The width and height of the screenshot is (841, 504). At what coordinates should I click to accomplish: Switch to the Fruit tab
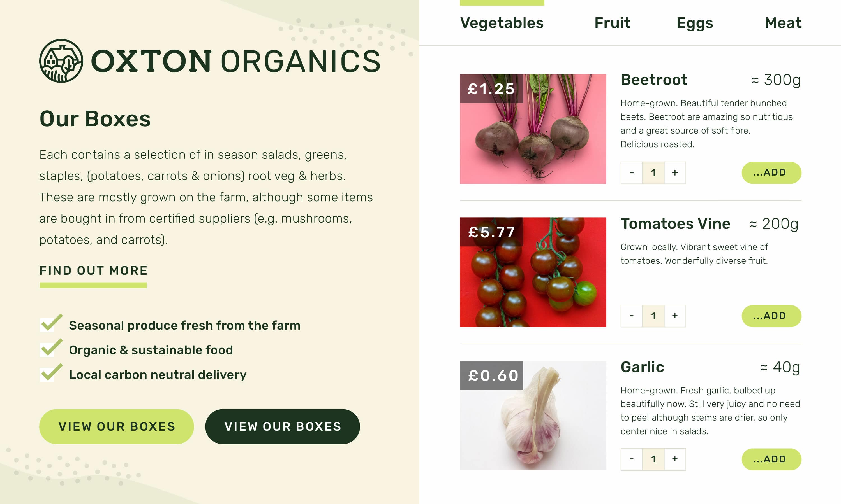[x=612, y=23]
